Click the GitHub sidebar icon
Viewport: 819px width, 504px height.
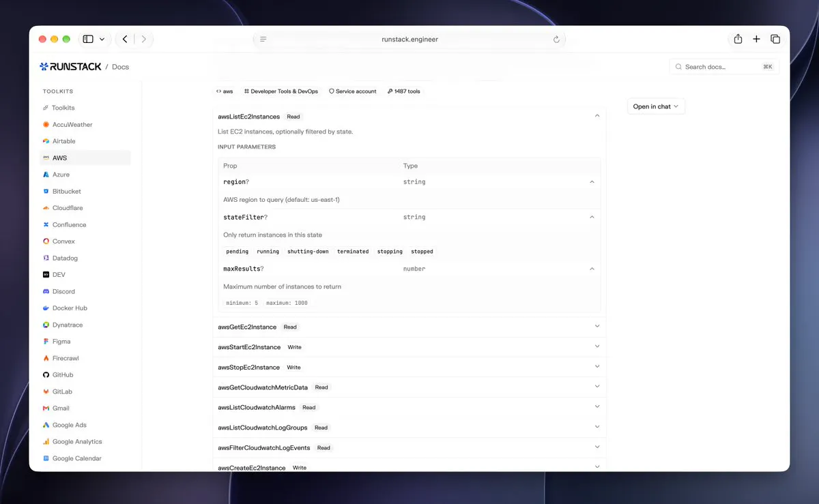pyautogui.click(x=46, y=375)
